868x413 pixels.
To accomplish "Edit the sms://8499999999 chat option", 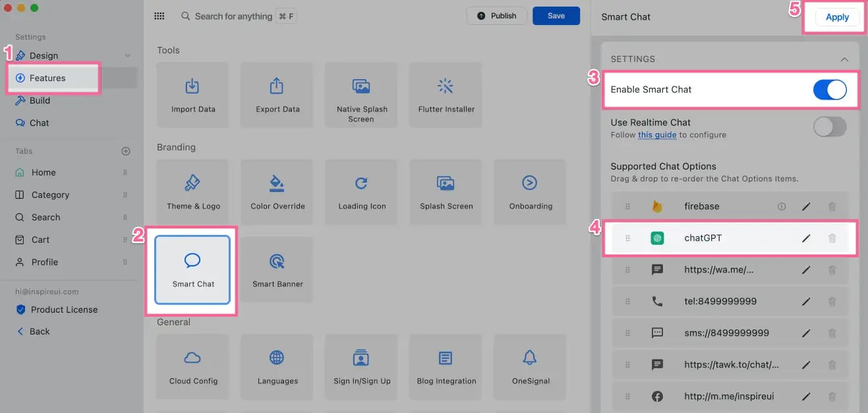I will 805,333.
